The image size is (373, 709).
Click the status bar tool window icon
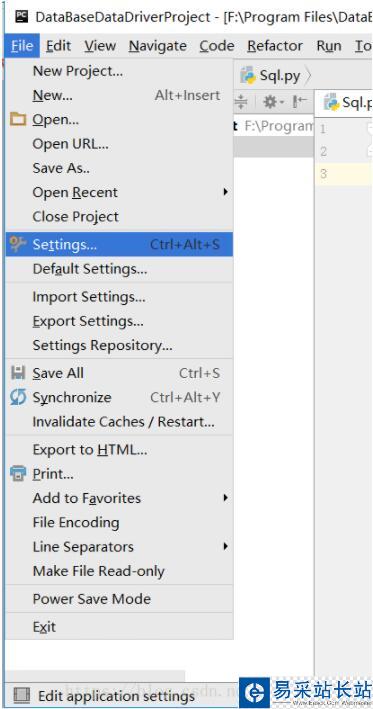tap(21, 695)
